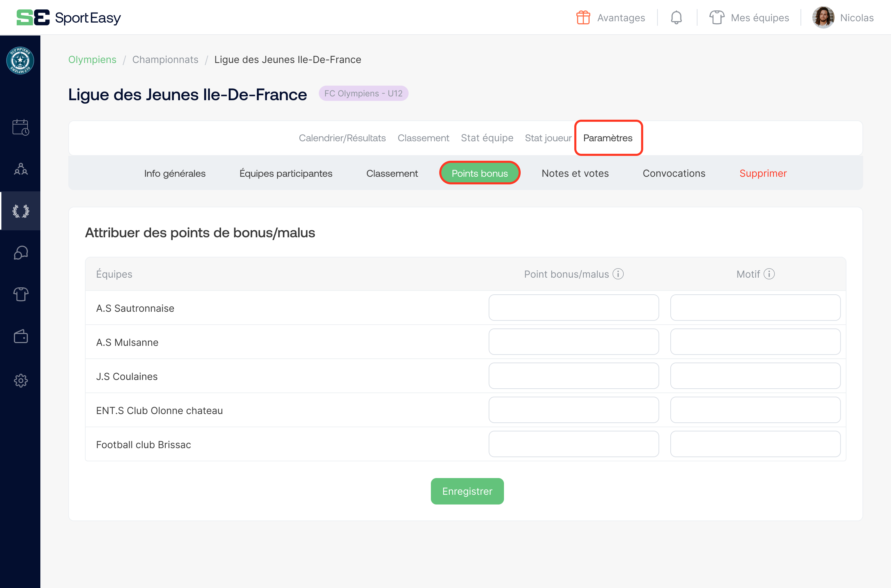891x588 pixels.
Task: Switch to Calendrier/Résultats tab
Action: 342,138
